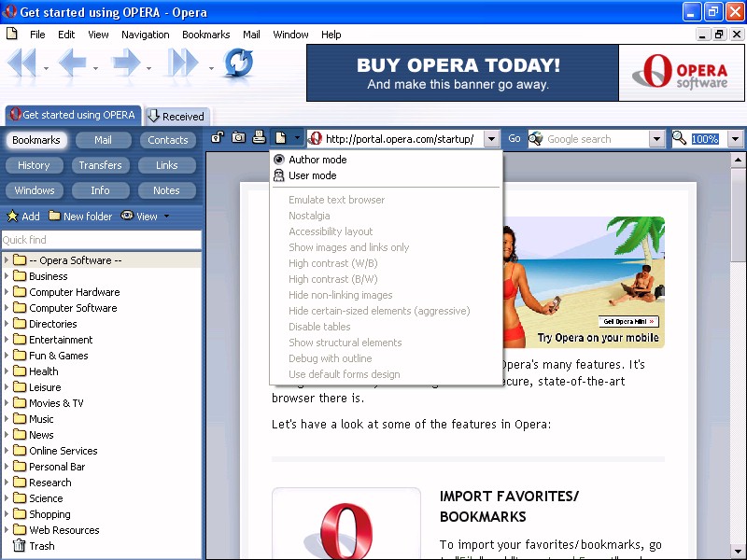Click the vertical scrollbar thumb
The image size is (747, 560).
coord(738,214)
